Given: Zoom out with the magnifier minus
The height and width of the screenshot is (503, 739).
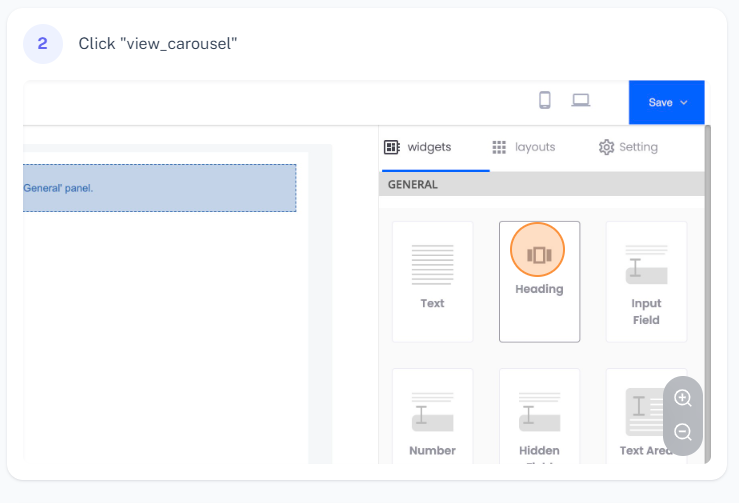Looking at the screenshot, I should pyautogui.click(x=683, y=432).
